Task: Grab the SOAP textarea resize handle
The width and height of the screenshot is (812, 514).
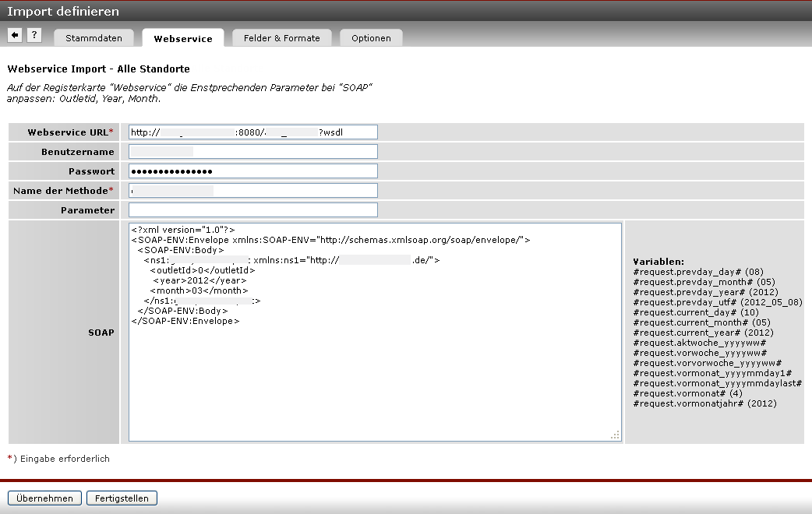Action: point(616,435)
